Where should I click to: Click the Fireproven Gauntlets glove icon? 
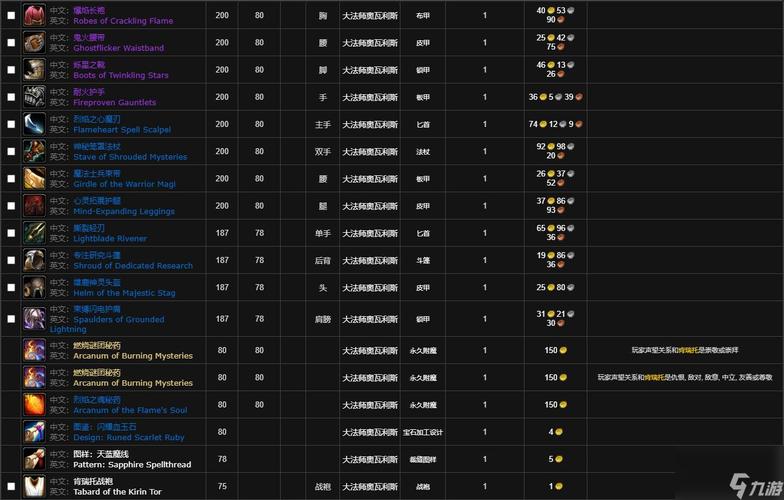(34, 97)
